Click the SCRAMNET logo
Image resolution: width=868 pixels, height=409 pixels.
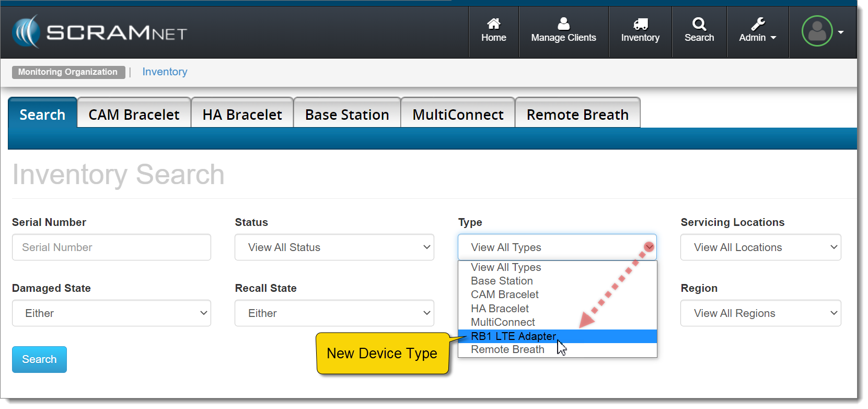click(x=99, y=32)
